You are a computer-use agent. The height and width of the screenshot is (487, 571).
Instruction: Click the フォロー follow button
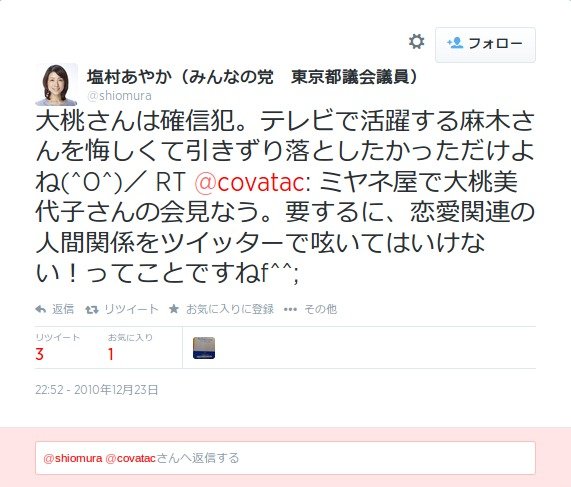[x=485, y=44]
